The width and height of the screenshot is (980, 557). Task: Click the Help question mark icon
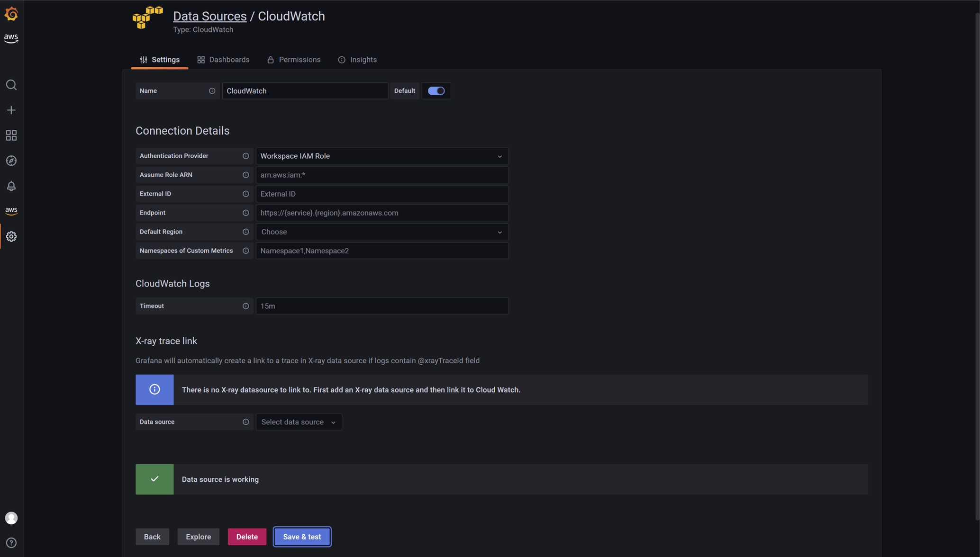pos(11,543)
